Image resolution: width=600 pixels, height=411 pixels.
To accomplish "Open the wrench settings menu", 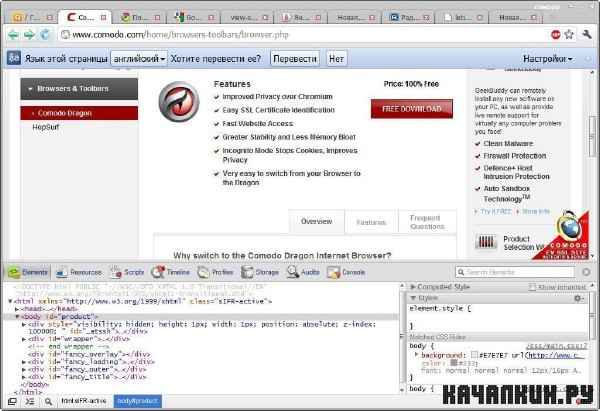I will (587, 35).
